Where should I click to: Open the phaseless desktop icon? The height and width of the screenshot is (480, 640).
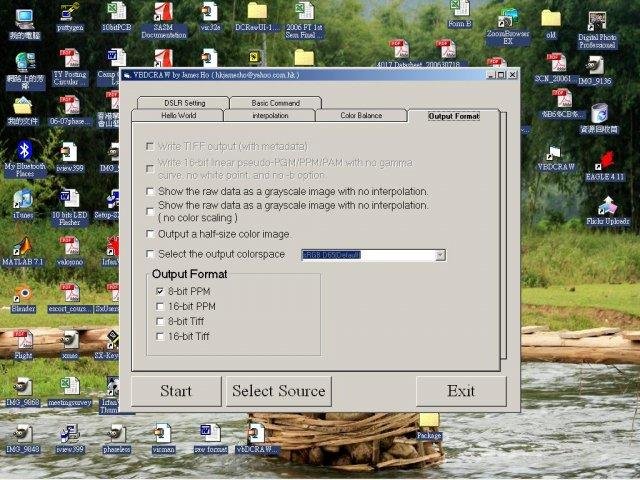pos(117,439)
